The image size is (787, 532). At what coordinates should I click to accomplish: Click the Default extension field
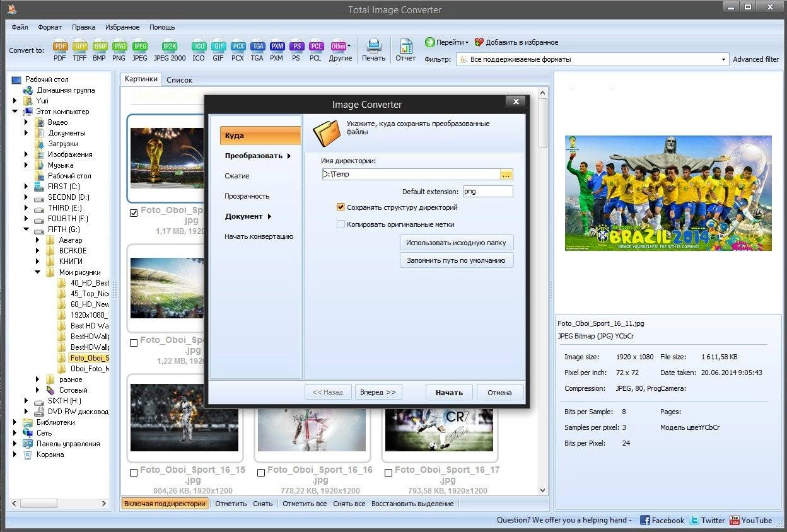tap(488, 191)
